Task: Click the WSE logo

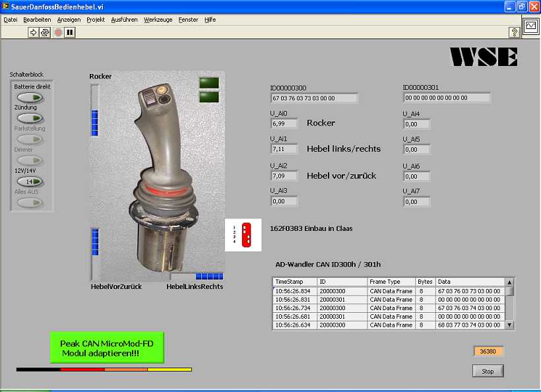Action: pos(484,57)
